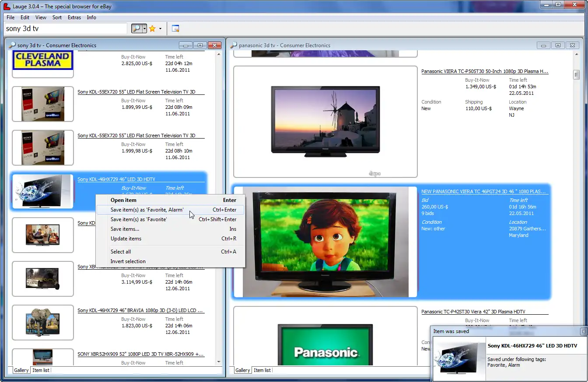Open 'NEW PANASONIC VIERA TC 46PGT24' listing link
This screenshot has height=382, width=588.
[x=483, y=192]
